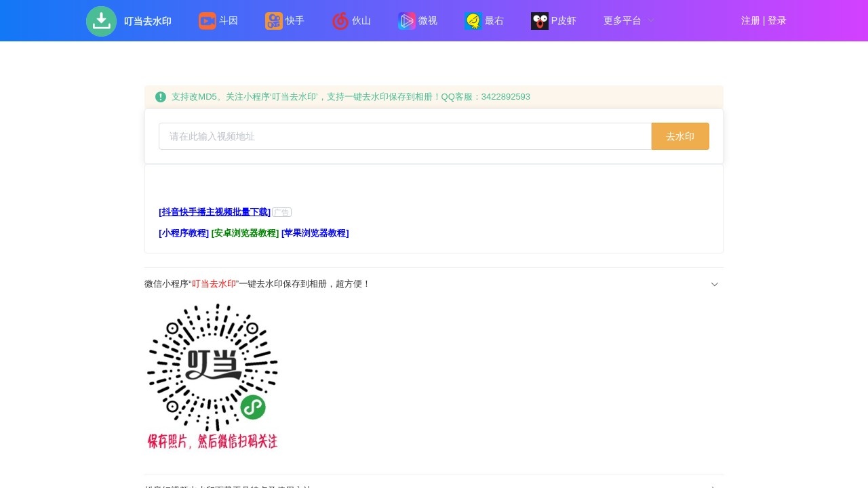Expand the bottom collapsed section chevron
Image resolution: width=868 pixels, height=488 pixels.
714,485
